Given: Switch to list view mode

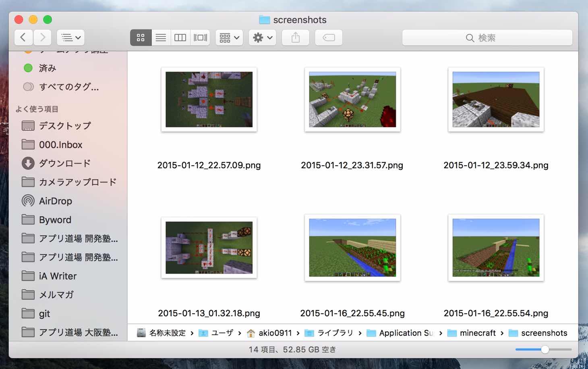Looking at the screenshot, I should [161, 38].
